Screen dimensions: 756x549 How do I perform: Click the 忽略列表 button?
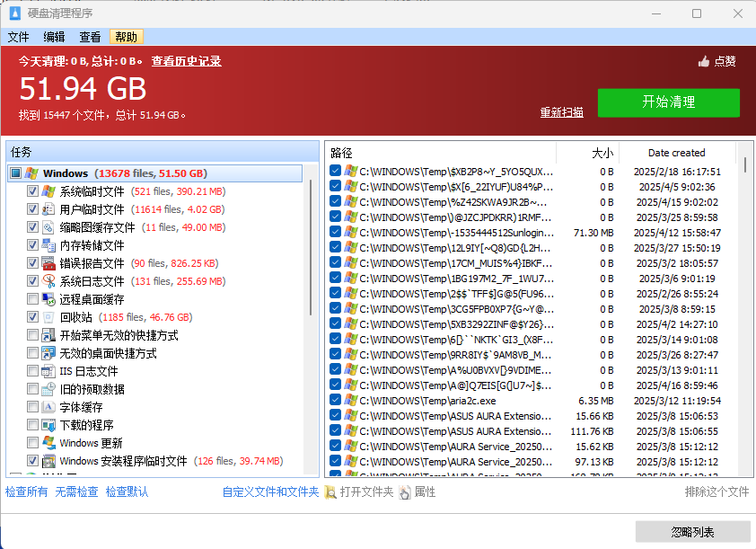692,532
